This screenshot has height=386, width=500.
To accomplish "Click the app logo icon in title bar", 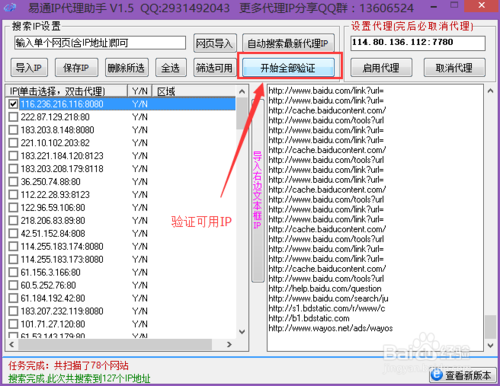I will 10,7.
